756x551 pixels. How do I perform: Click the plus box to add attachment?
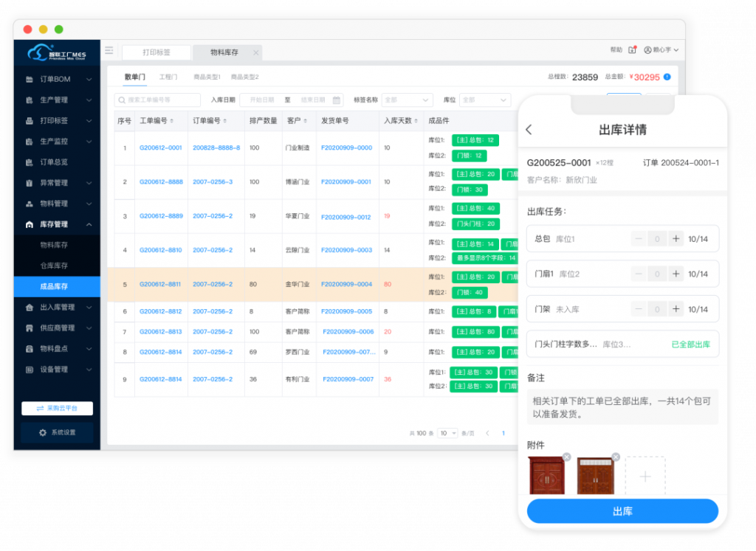coord(645,477)
